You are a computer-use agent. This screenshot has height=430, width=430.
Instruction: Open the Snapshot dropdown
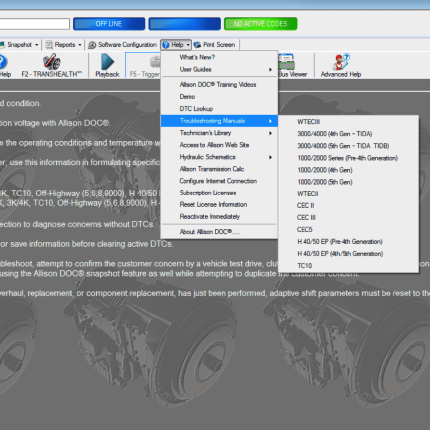tap(19, 45)
